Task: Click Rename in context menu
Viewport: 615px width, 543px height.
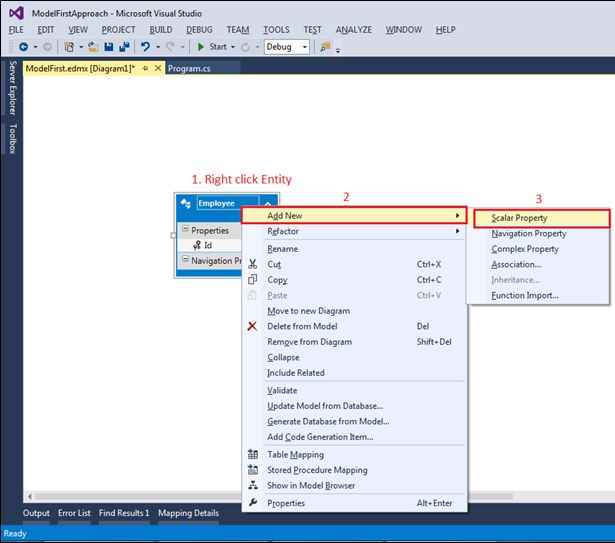Action: tap(355, 249)
